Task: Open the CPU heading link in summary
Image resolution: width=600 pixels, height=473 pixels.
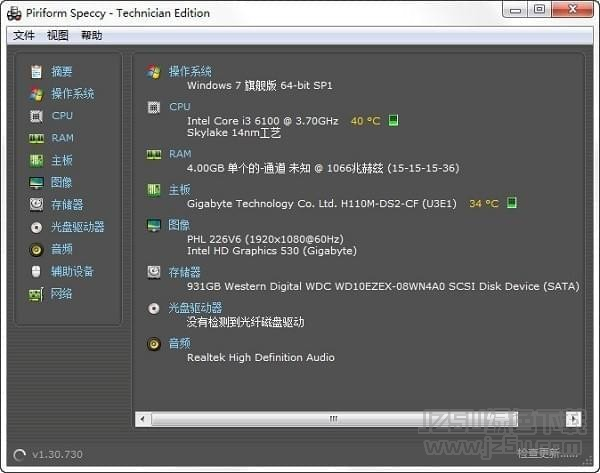Action: click(180, 107)
